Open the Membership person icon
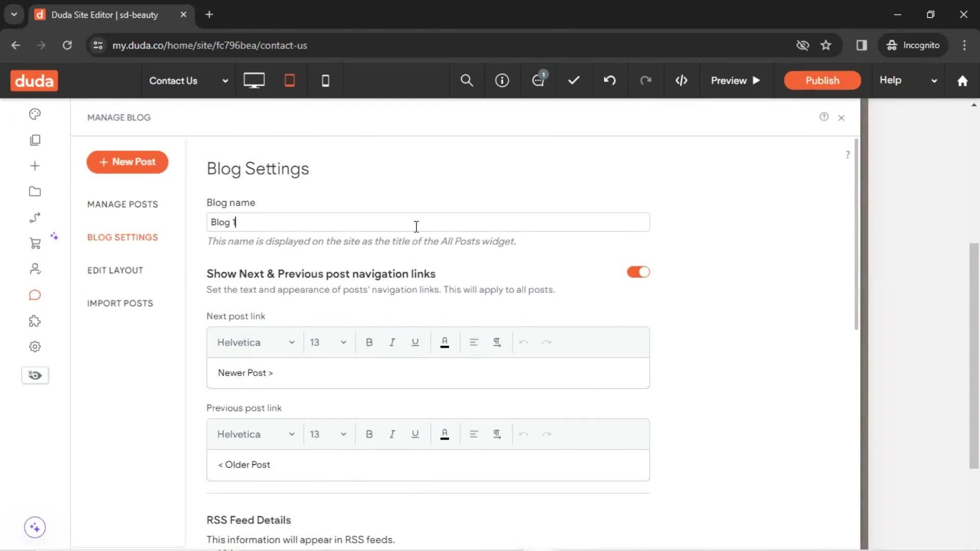Image resolution: width=980 pixels, height=551 pixels. [35, 269]
